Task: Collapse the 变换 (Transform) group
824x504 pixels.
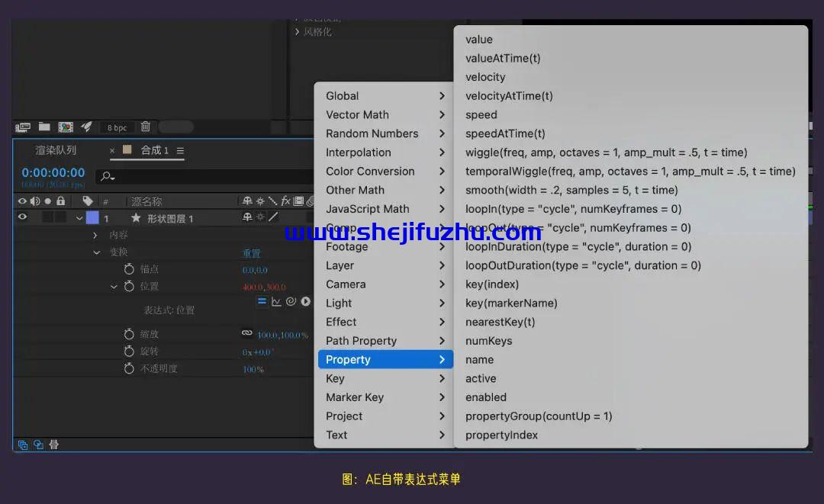Action: pyautogui.click(x=96, y=252)
